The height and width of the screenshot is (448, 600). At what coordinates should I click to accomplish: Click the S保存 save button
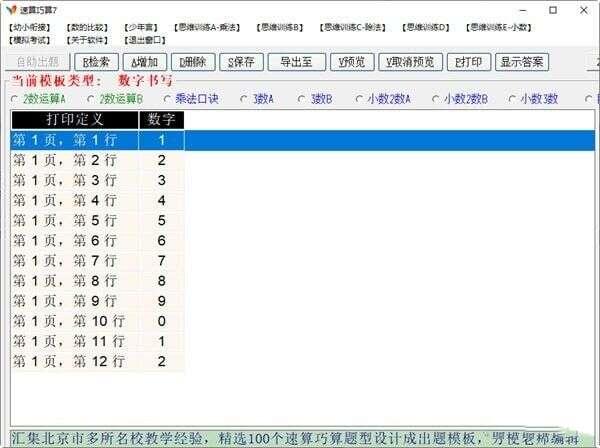[241, 62]
